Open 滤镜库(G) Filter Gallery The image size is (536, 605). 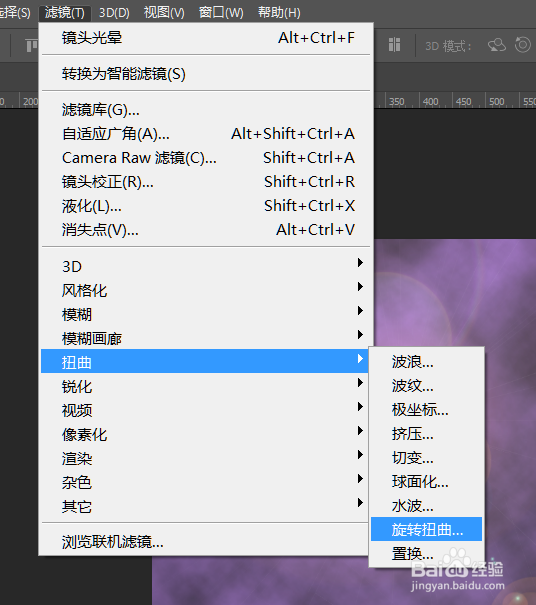[206, 110]
